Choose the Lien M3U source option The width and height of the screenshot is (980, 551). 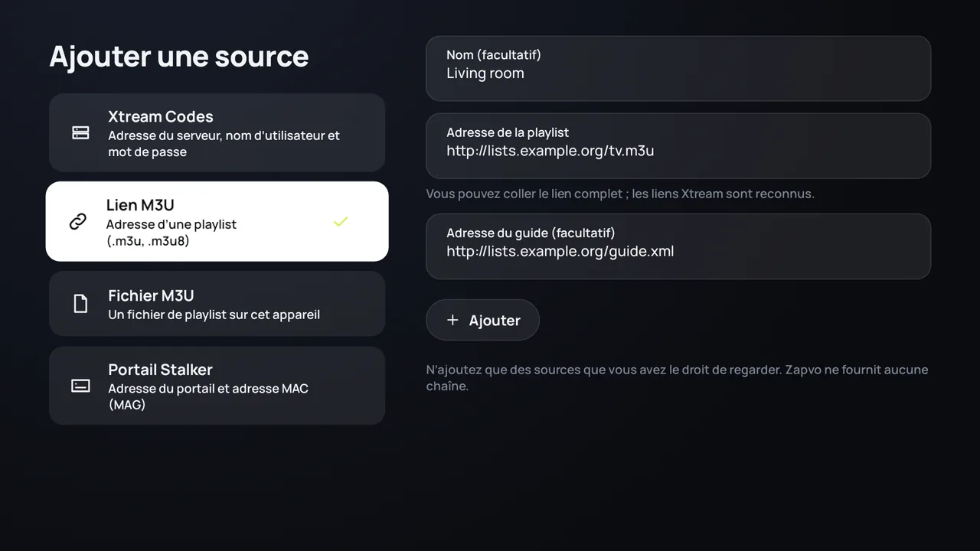tap(217, 221)
